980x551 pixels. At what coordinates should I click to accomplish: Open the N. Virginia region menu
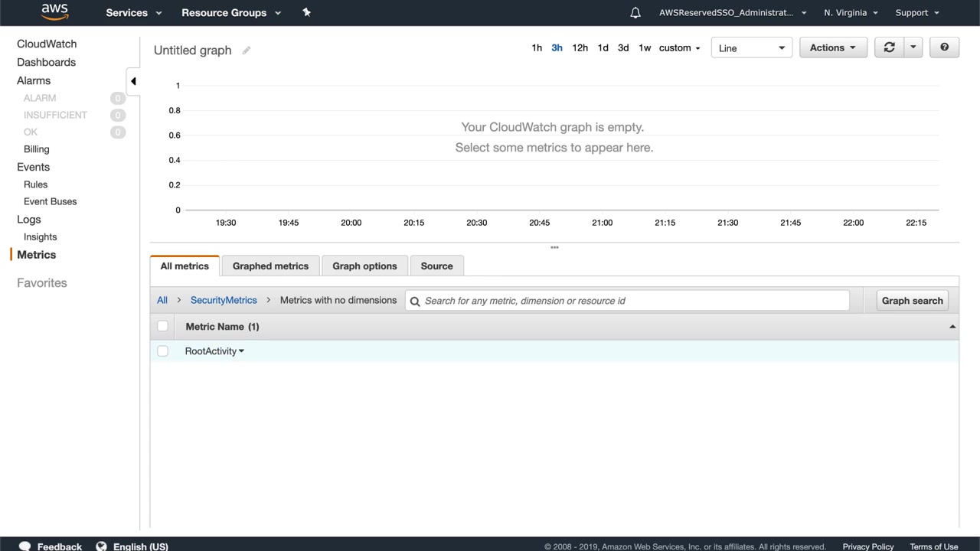click(851, 12)
